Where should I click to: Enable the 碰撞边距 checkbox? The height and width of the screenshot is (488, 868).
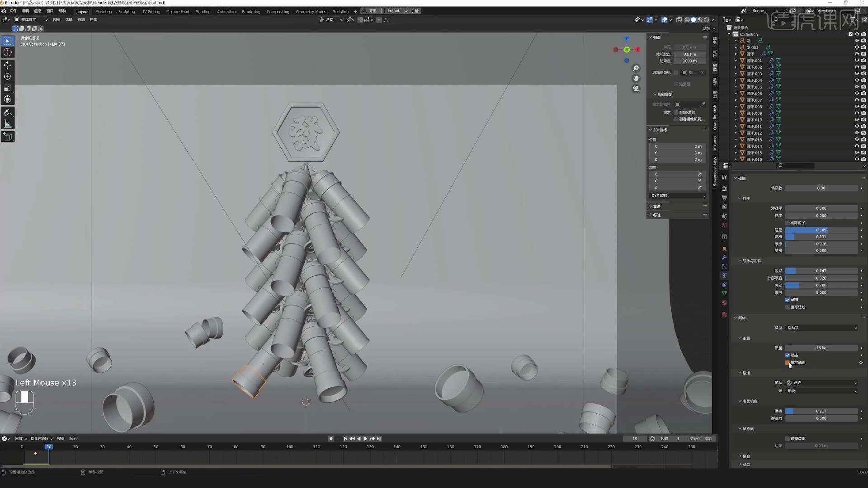(x=788, y=438)
